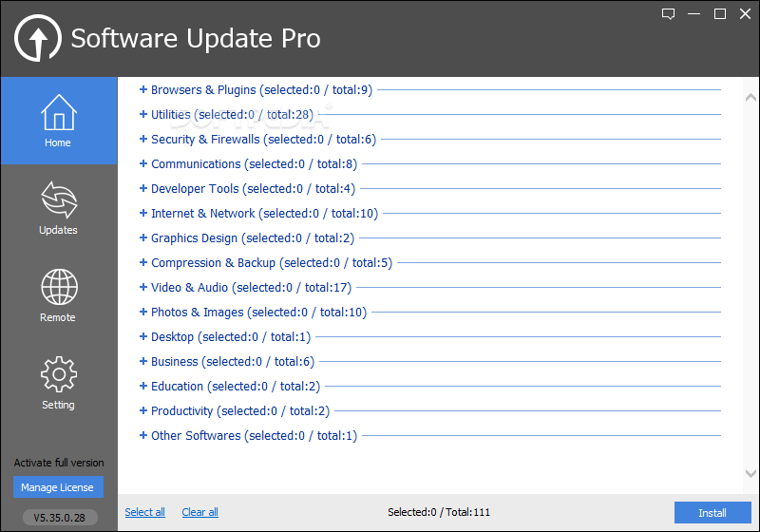This screenshot has width=760, height=532.
Task: Click the Photos & Images title text
Action: click(x=258, y=313)
